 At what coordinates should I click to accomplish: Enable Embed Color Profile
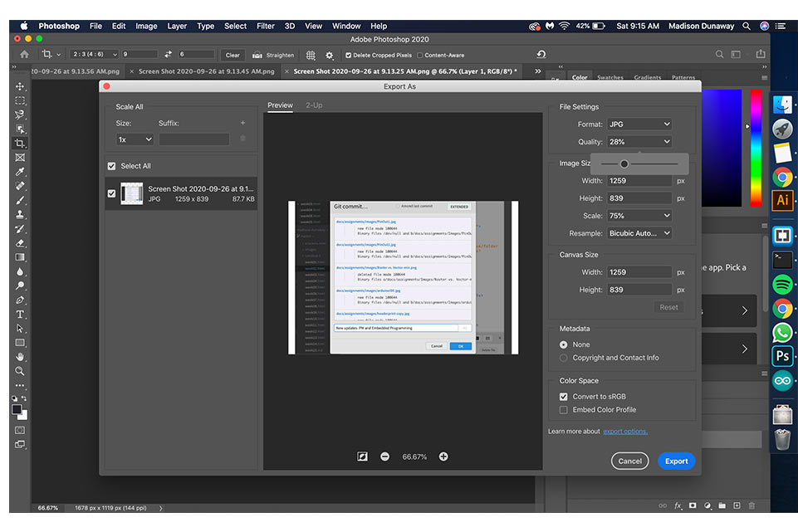(563, 409)
